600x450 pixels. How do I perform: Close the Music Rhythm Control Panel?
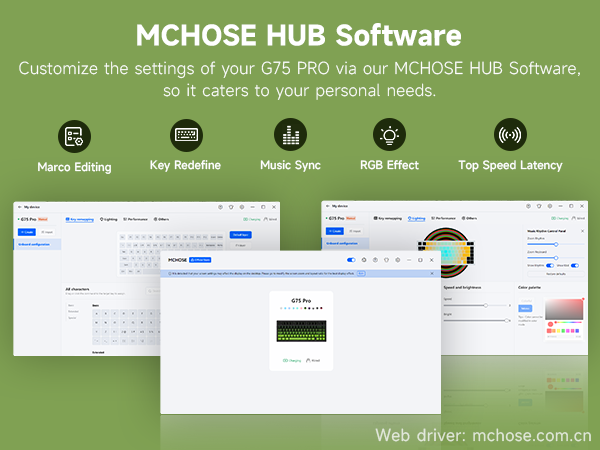[x=583, y=230]
